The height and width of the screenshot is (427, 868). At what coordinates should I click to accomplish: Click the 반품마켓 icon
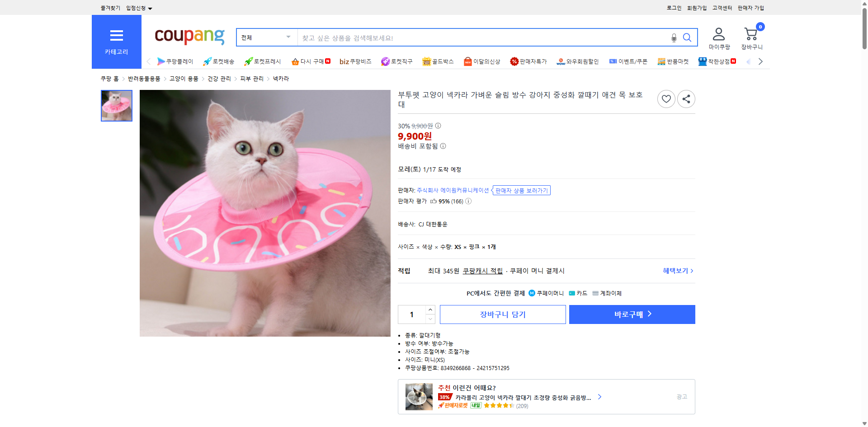(660, 61)
